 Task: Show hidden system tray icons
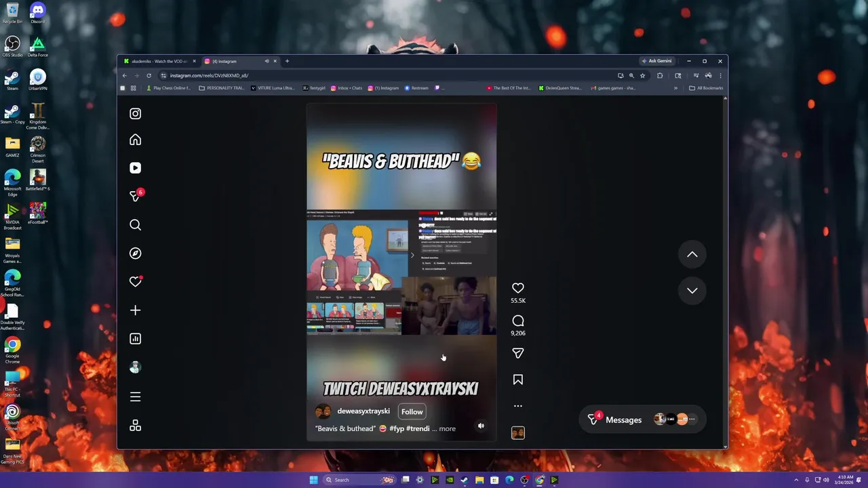[797, 480]
